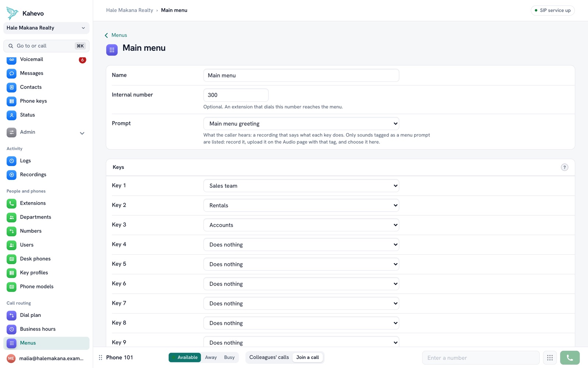
Task: Set status to Busy
Action: [229, 357]
